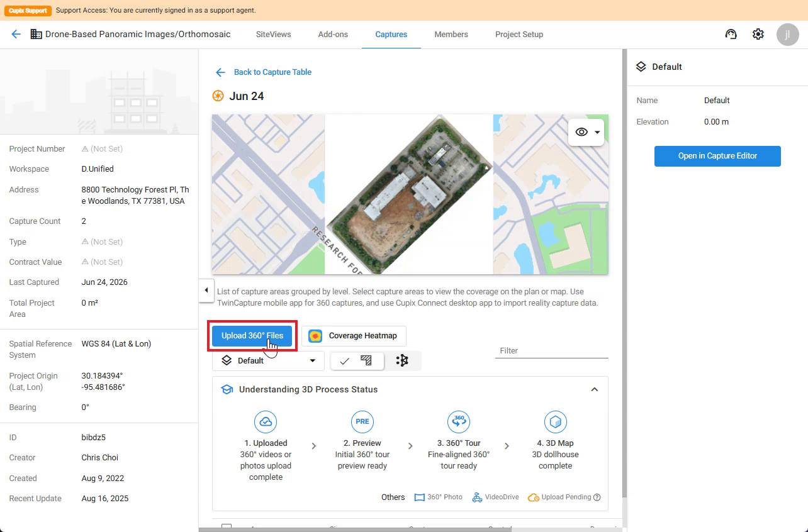The image size is (808, 532).
Task: Open the Coverage Heatmap
Action: [x=354, y=336]
